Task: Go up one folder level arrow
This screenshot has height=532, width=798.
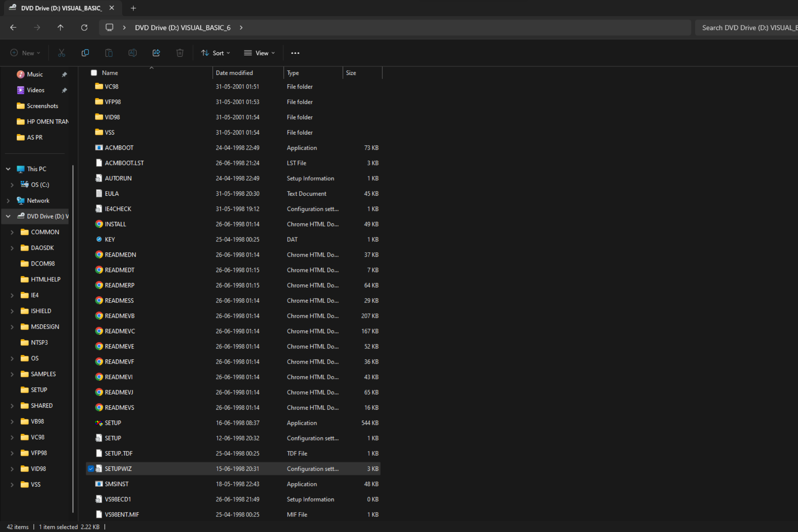Action: tap(60, 27)
